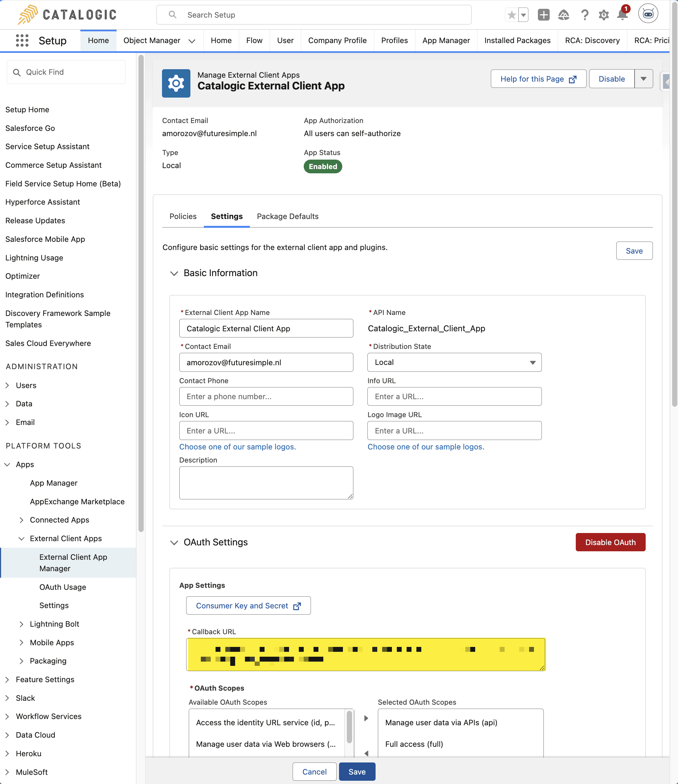678x784 pixels.
Task: Collapse the Basic Information section
Action: click(174, 273)
